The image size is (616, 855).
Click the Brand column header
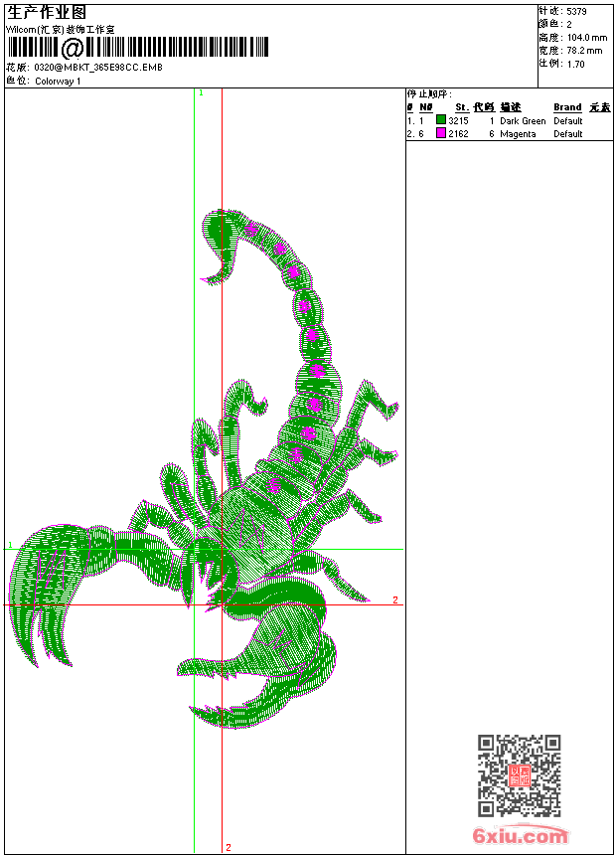tap(567, 107)
